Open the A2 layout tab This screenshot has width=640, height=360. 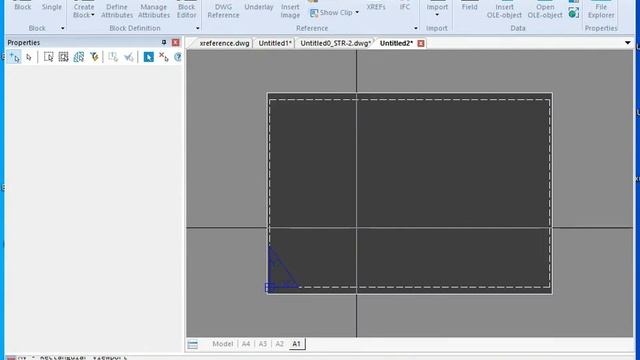click(279, 344)
